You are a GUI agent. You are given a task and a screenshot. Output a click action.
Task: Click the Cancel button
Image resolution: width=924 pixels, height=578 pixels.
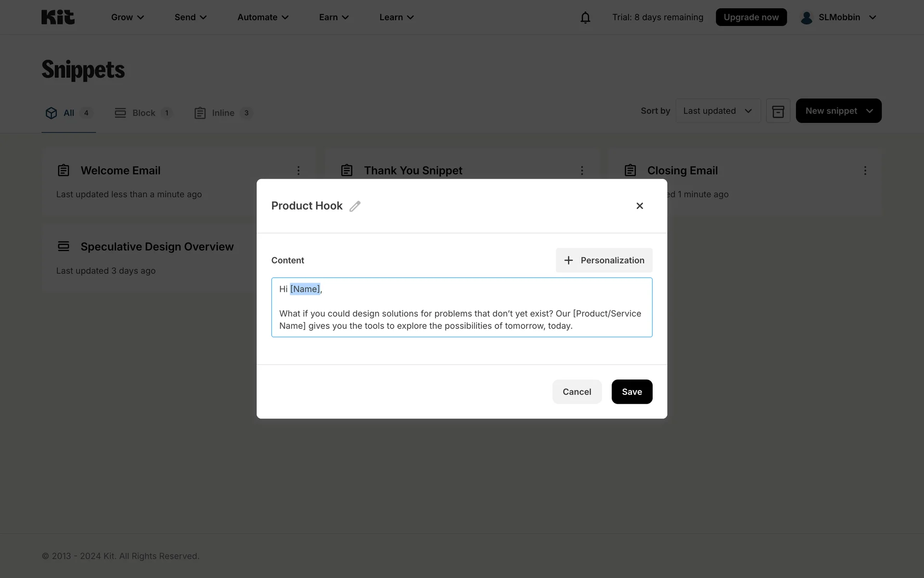pyautogui.click(x=577, y=392)
